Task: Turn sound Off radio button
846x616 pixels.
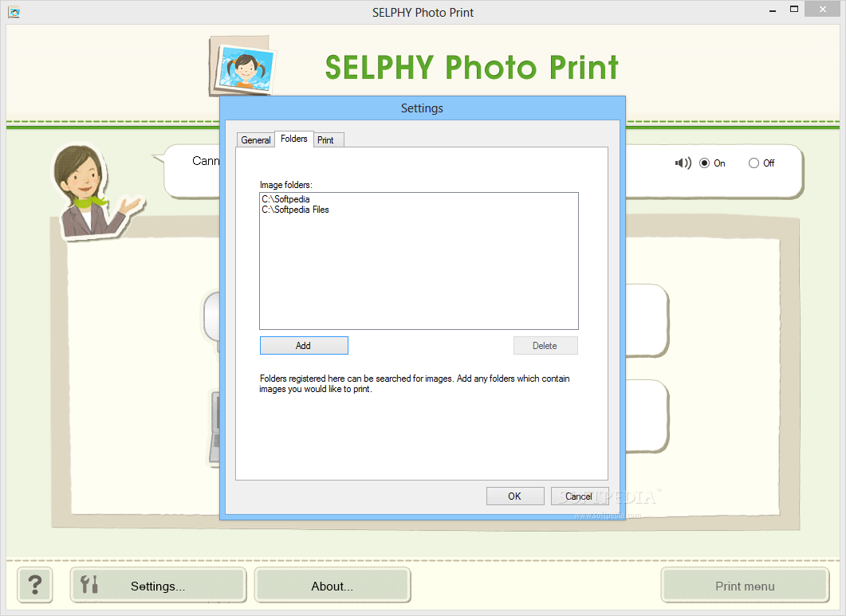Action: click(x=754, y=163)
